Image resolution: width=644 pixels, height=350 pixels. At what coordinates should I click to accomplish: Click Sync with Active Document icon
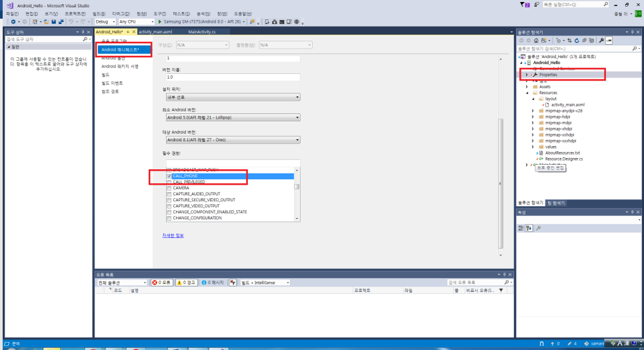(569, 41)
